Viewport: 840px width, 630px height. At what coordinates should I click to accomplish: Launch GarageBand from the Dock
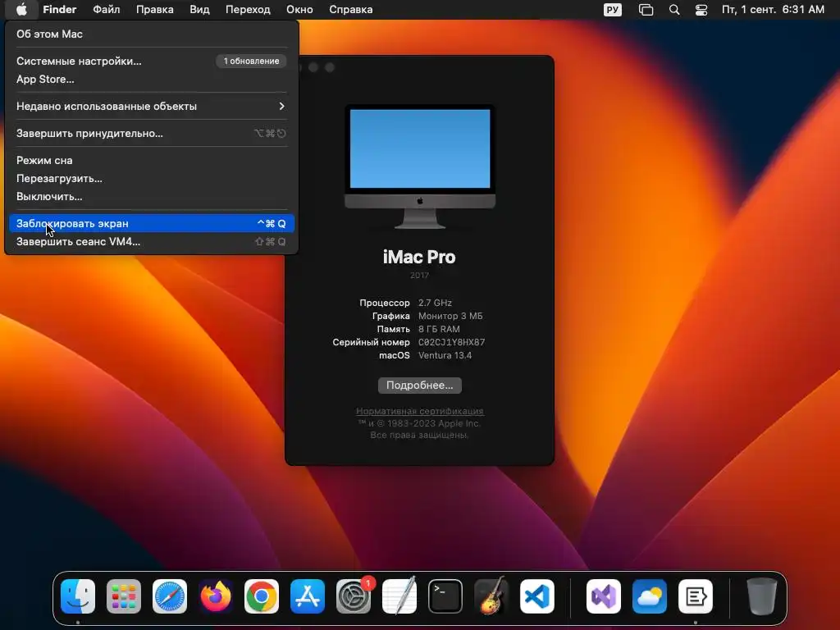pyautogui.click(x=491, y=596)
